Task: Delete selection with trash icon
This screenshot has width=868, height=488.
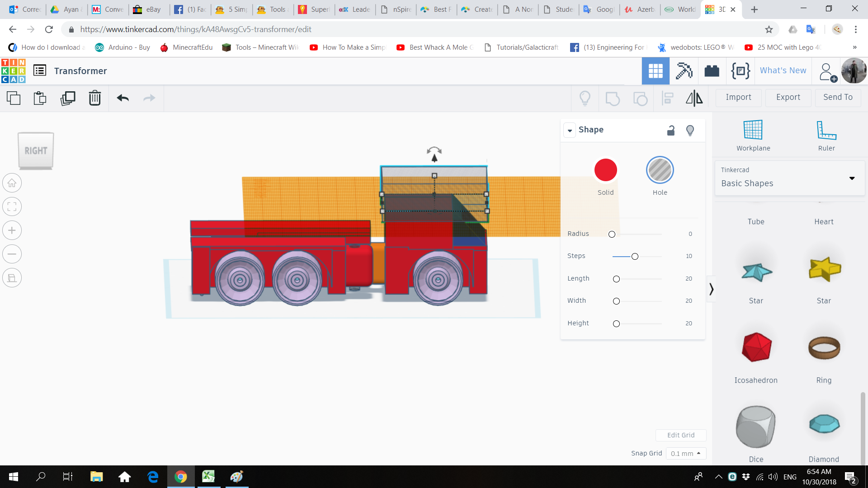Action: [94, 98]
